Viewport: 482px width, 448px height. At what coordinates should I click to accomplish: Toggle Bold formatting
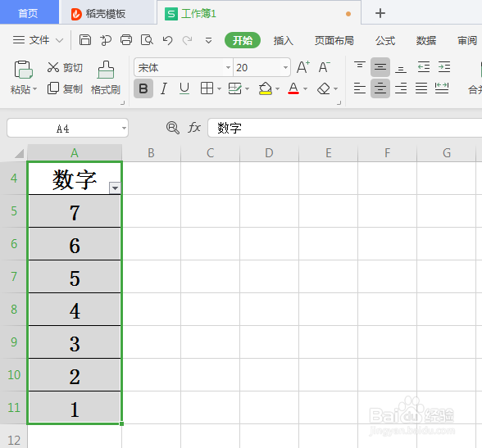coord(143,88)
